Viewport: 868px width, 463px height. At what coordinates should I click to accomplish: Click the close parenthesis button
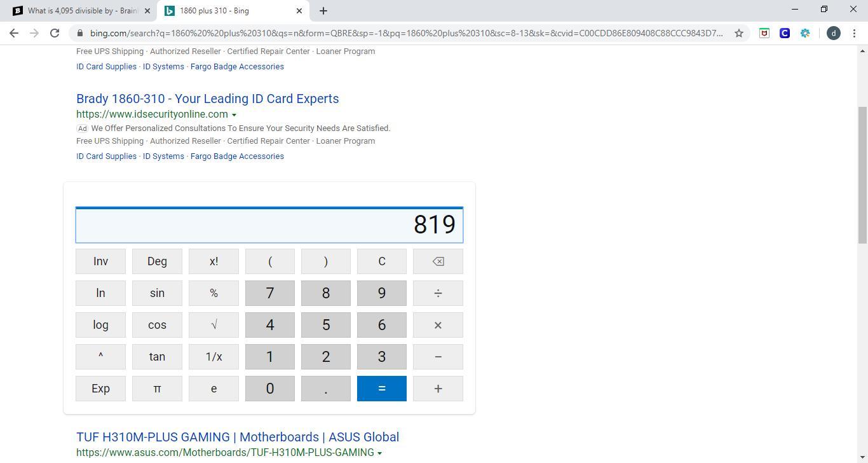(326, 261)
